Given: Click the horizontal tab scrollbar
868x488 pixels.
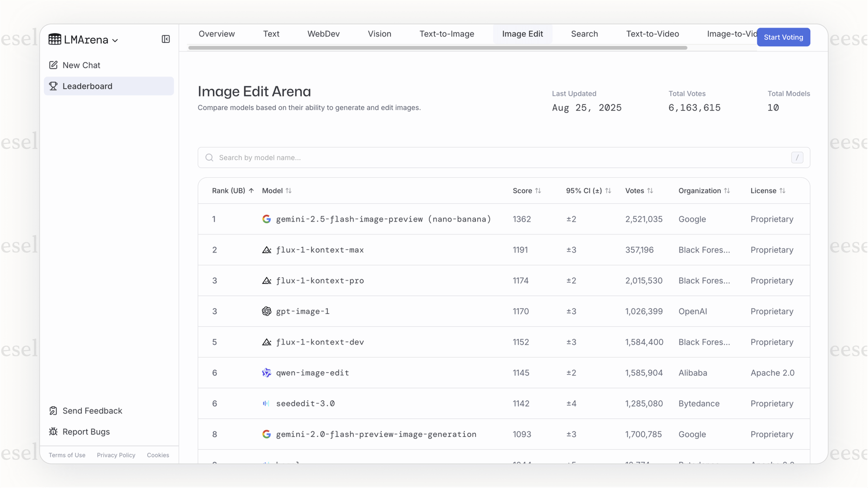Looking at the screenshot, I should click(x=438, y=48).
